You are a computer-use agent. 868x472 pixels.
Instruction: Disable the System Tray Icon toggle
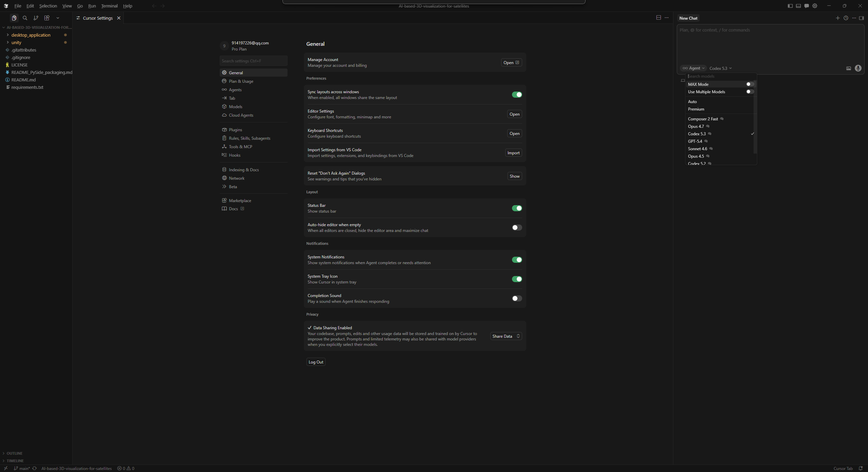517,279
